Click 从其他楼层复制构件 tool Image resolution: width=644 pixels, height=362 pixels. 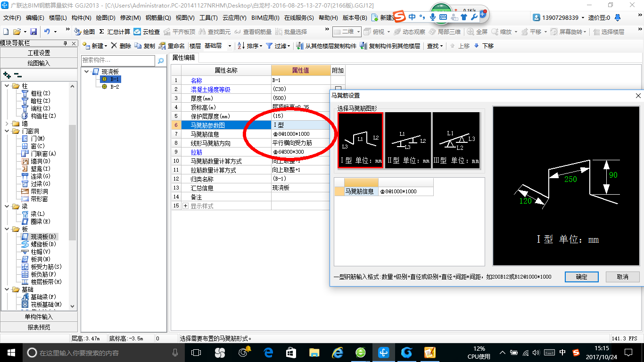pyautogui.click(x=326, y=46)
